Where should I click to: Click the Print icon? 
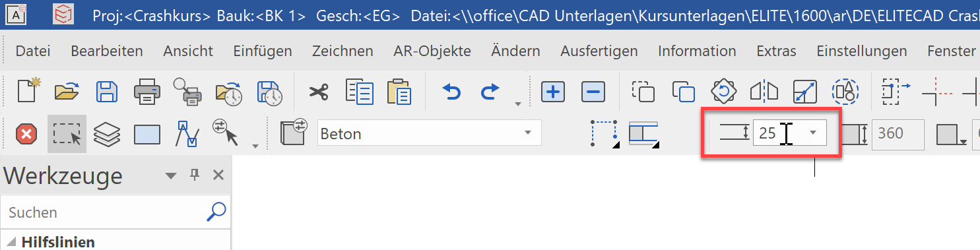coord(147,92)
